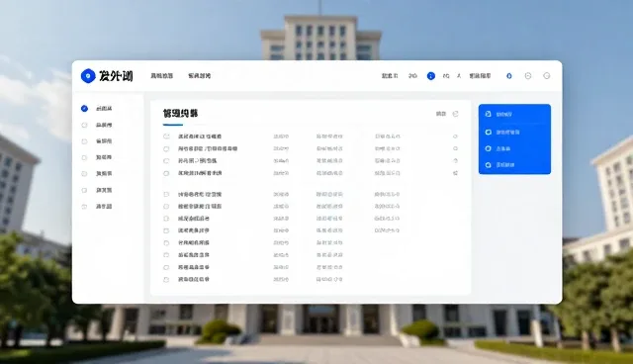Click the action icon ending the fourth row
This screenshot has width=633, height=364.
coord(455,173)
